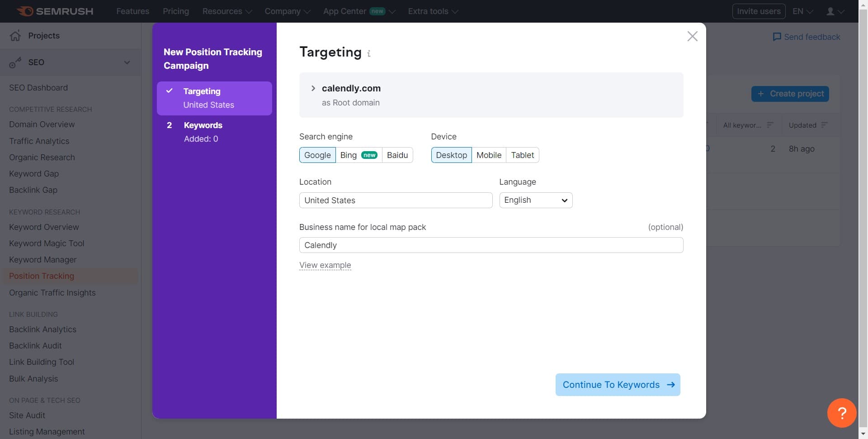Switch search engine to Bing

(x=348, y=155)
